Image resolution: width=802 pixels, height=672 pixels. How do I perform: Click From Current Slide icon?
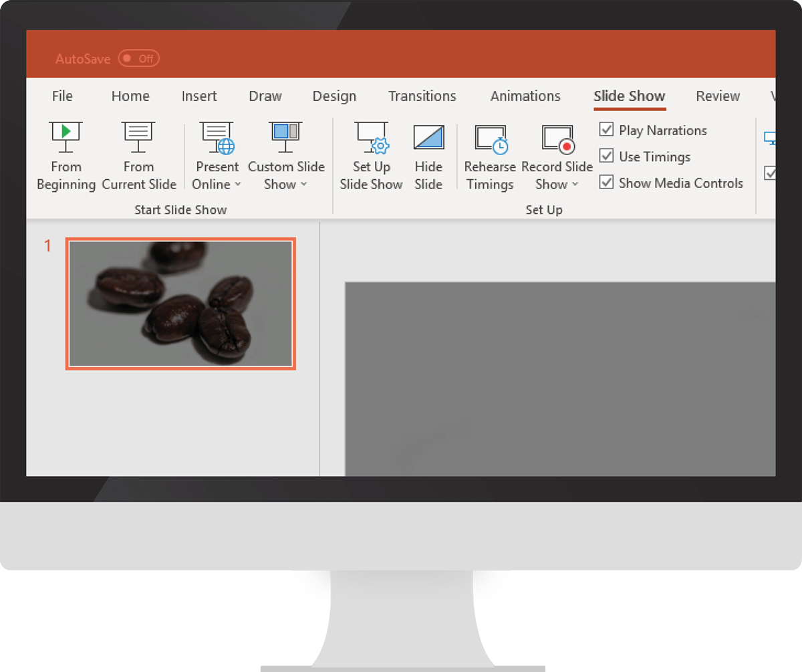(139, 138)
